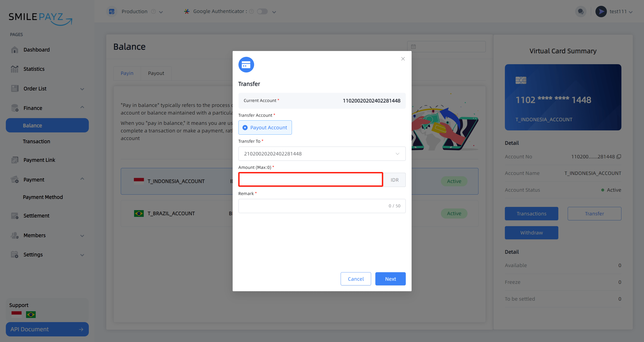
Task: Select the Payout Account radio button
Action: 245,127
